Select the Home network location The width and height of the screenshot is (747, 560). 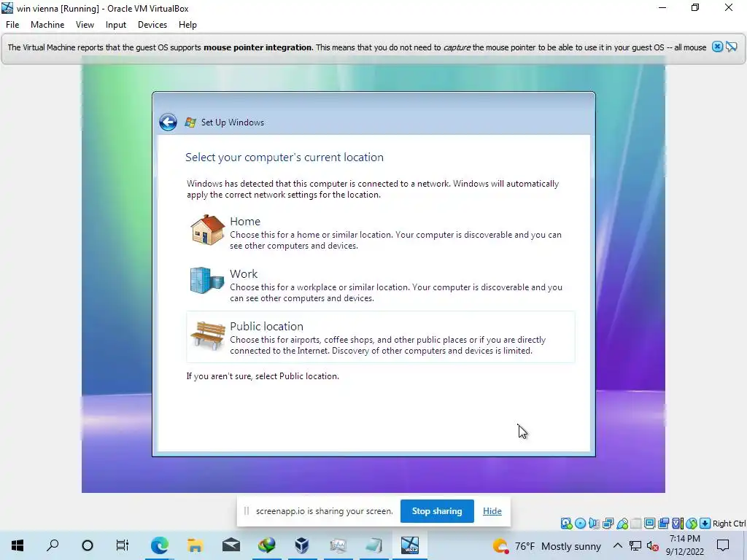381,233
